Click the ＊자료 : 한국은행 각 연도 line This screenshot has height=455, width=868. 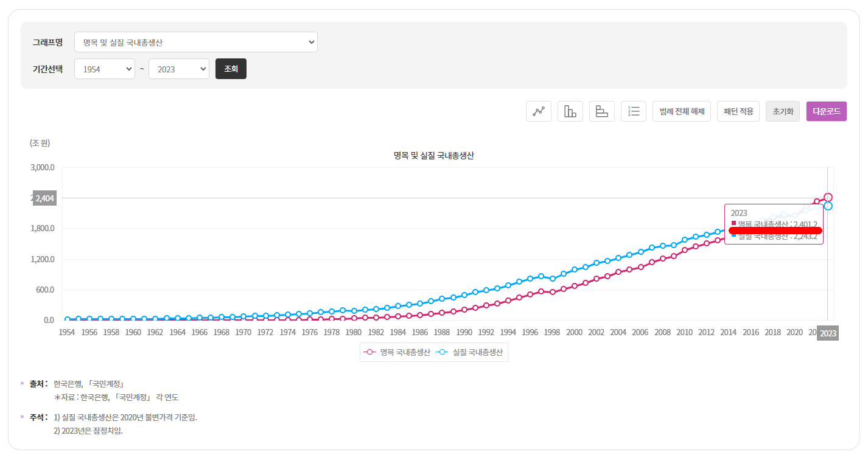coord(116,397)
